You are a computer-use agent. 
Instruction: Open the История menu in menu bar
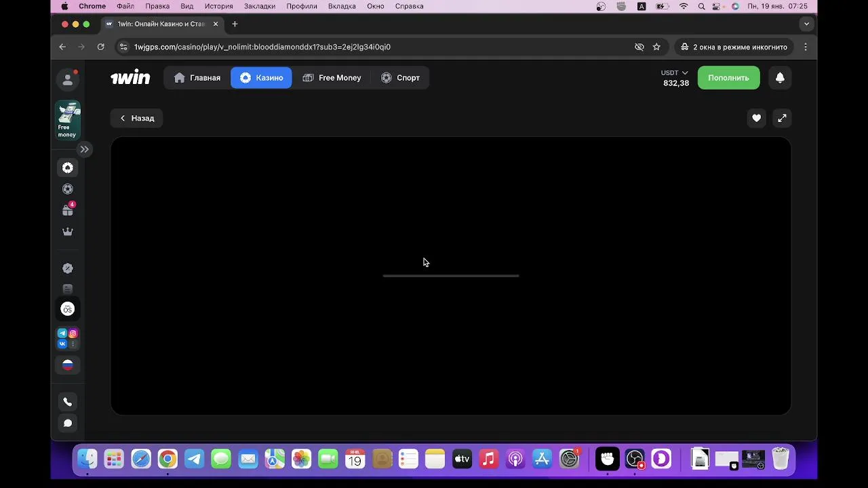click(219, 6)
